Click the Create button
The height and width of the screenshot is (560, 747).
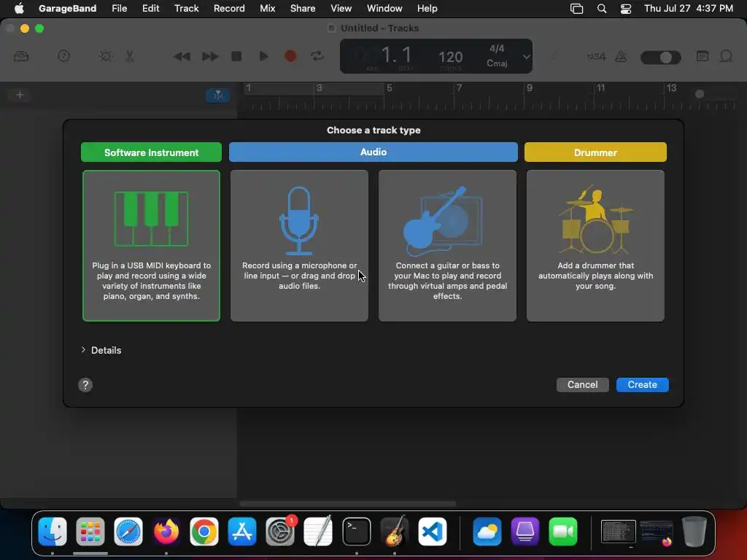(x=642, y=385)
